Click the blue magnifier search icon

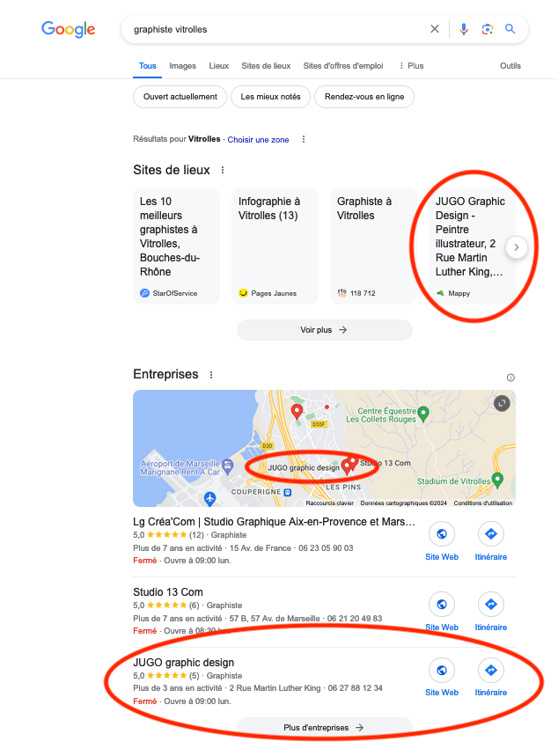(x=510, y=29)
